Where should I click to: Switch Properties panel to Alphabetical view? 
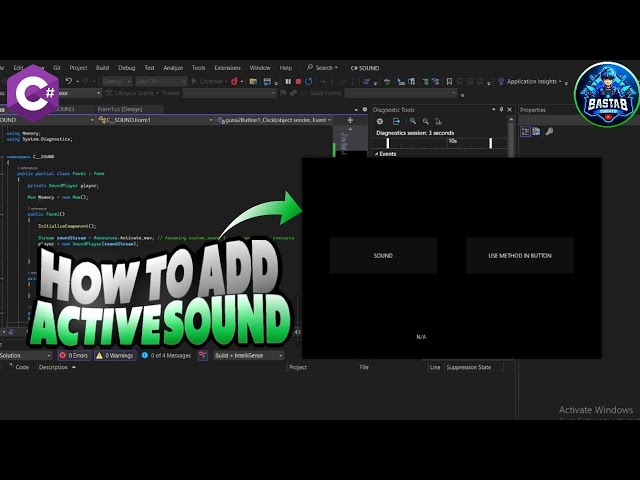coord(536,131)
